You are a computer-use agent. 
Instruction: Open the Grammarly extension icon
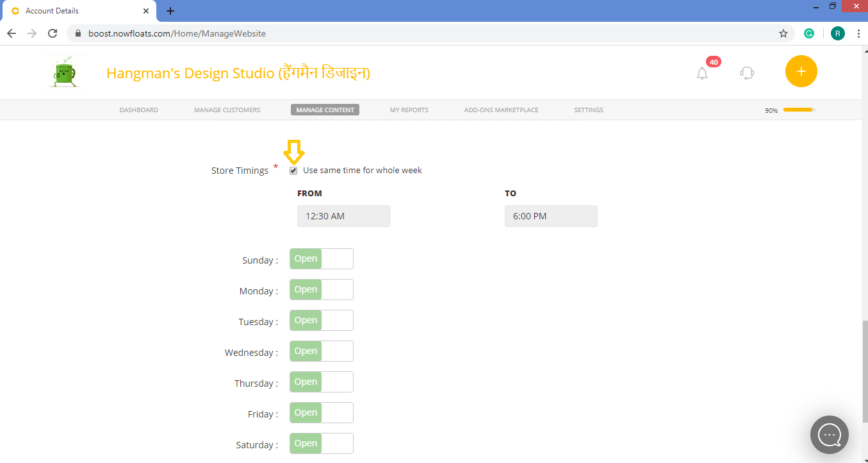click(809, 33)
